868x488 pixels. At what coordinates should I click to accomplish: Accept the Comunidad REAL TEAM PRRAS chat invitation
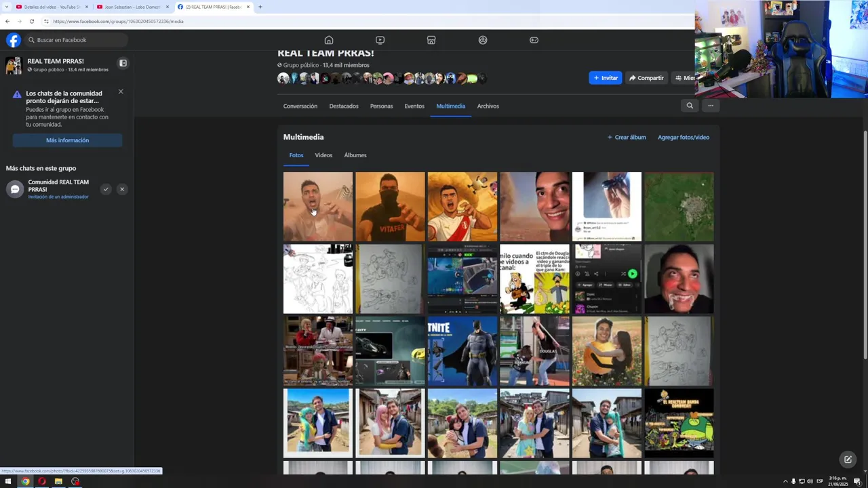click(106, 189)
